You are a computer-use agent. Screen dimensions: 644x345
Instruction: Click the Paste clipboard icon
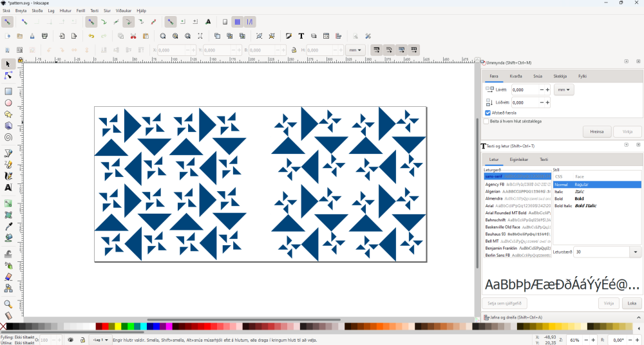coord(146,36)
